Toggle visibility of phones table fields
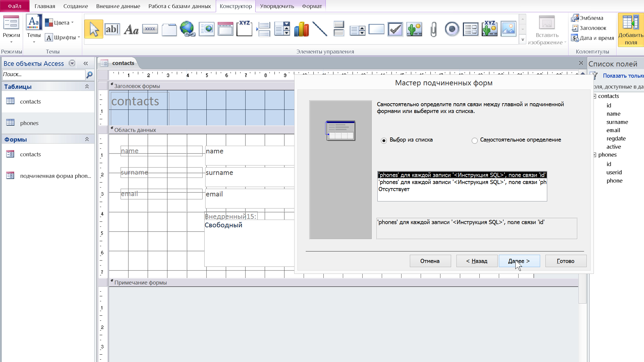This screenshot has height=362, width=644. click(595, 155)
